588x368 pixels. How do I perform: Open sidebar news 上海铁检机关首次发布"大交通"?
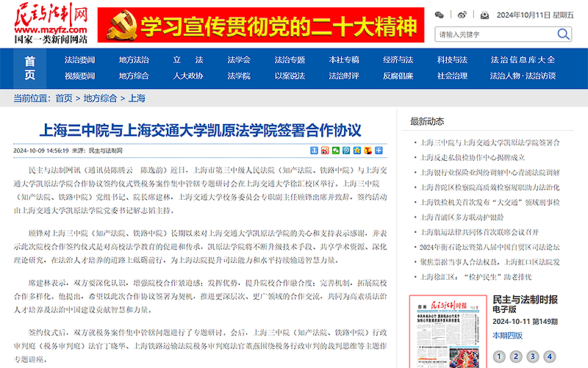pos(490,202)
